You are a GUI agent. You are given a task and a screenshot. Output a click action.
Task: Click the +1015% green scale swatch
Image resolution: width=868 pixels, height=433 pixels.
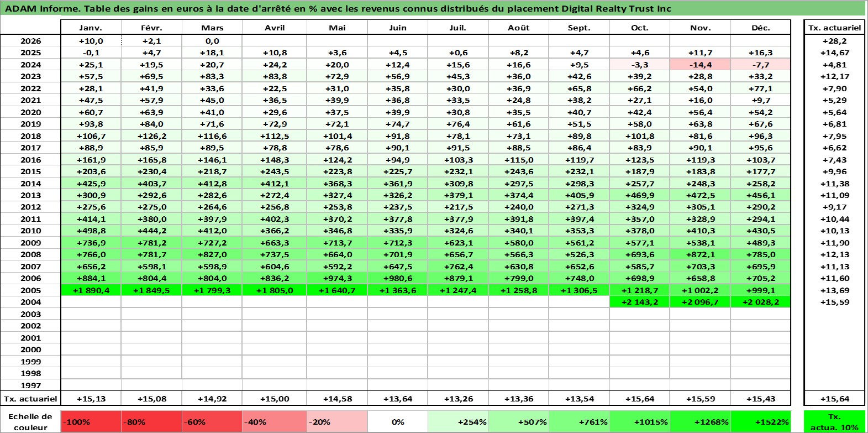pyautogui.click(x=639, y=421)
